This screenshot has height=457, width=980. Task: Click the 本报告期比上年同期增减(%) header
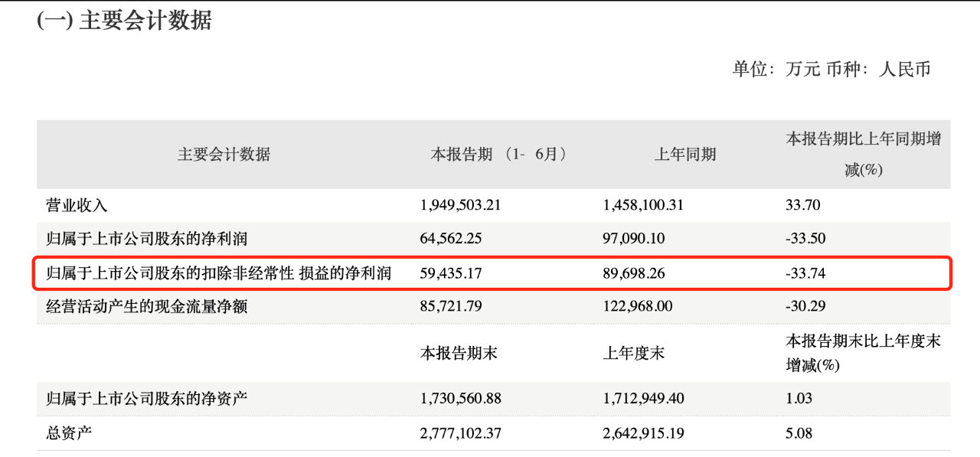pyautogui.click(x=864, y=155)
